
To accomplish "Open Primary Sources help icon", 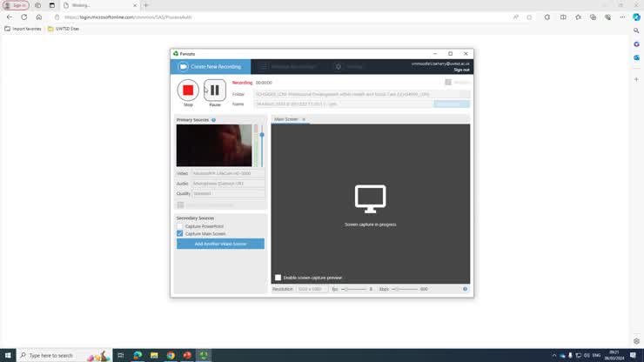I will click(x=213, y=120).
